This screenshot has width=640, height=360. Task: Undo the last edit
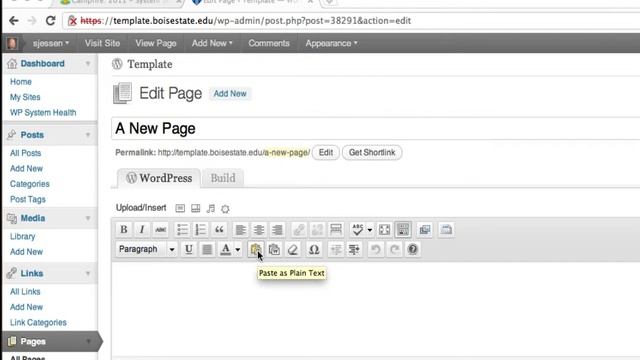376,249
